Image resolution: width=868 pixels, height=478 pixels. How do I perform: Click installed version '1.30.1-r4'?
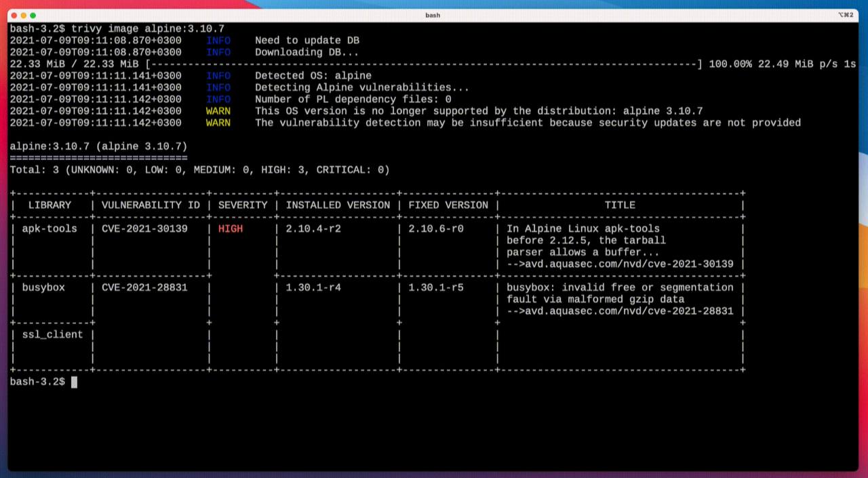coord(313,287)
